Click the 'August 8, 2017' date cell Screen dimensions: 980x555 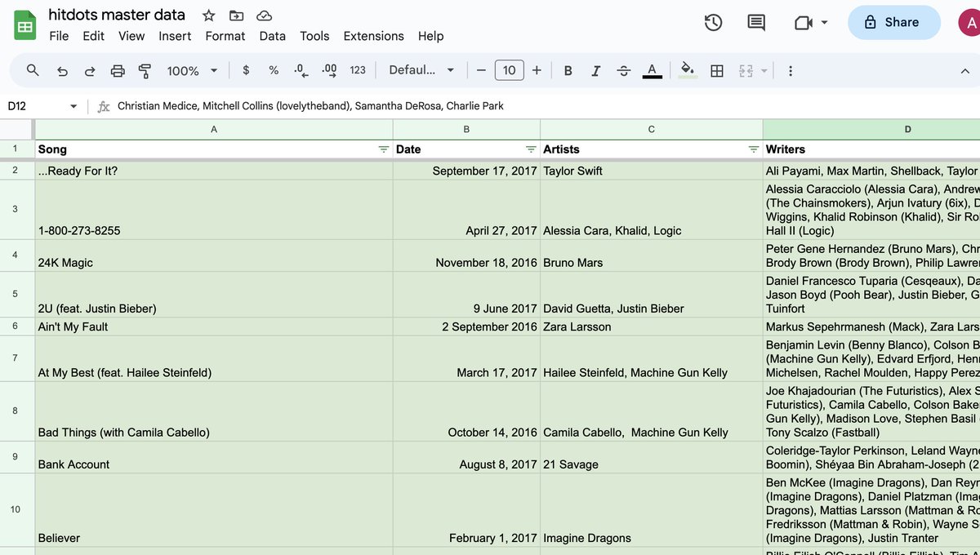click(x=466, y=458)
